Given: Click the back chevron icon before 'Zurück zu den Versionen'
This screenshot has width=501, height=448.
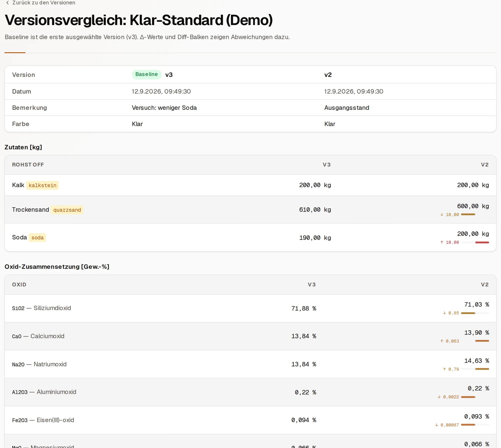Looking at the screenshot, I should point(8,3).
